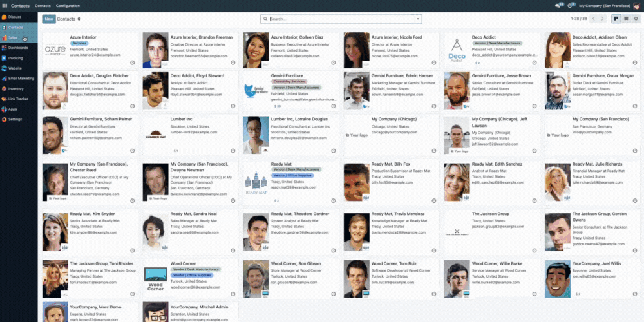
Task: Open the Lumber Inc, Lorraine Douglas contact title
Action: [x=299, y=119]
